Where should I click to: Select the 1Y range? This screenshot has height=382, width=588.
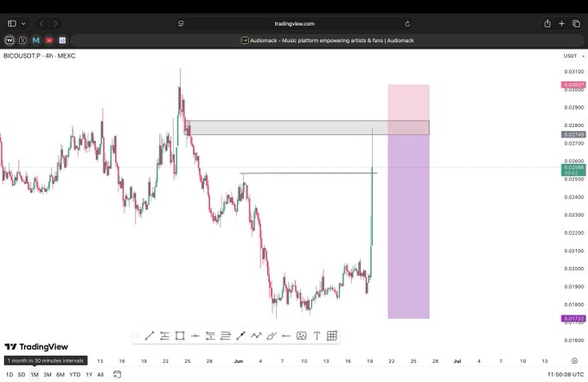[x=89, y=374]
